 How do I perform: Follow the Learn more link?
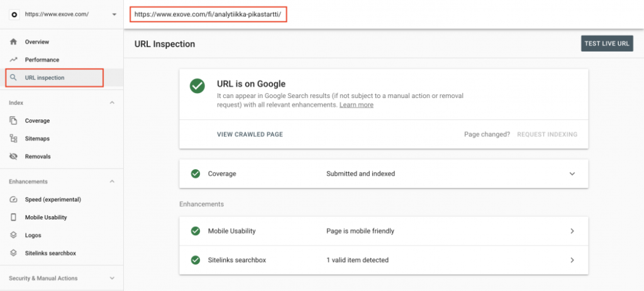357,105
